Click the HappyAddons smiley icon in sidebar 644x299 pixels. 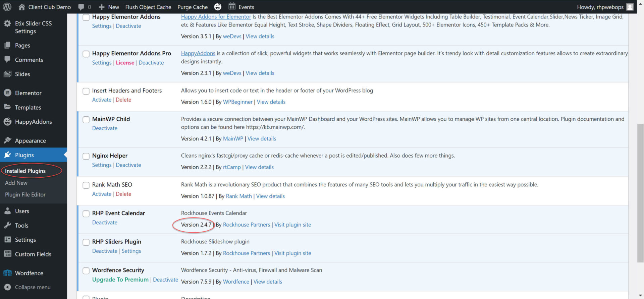(x=7, y=122)
